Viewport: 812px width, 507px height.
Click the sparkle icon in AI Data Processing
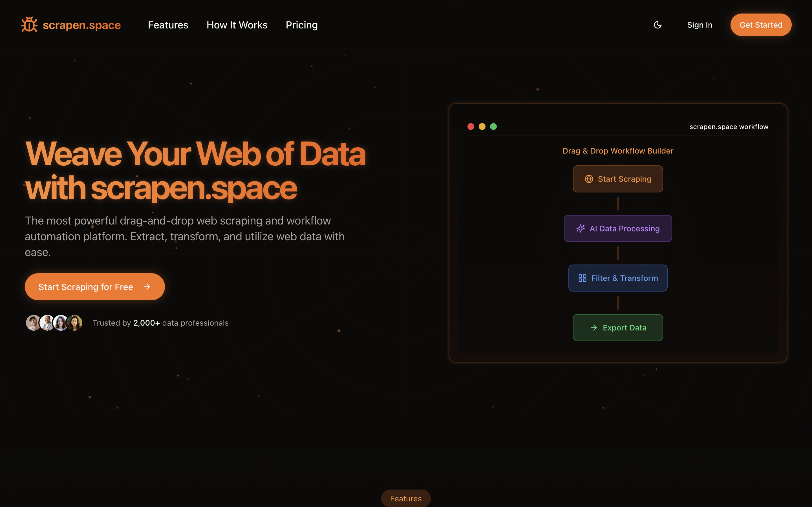[x=581, y=229]
